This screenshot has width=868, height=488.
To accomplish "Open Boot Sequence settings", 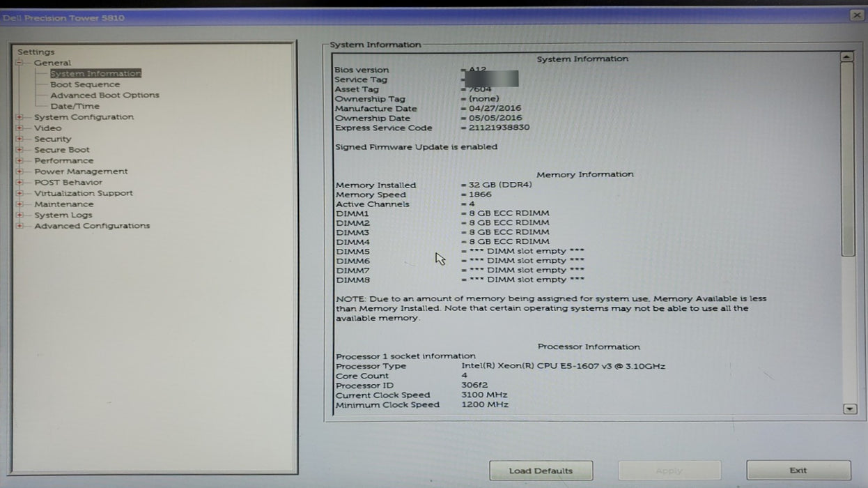I will [x=85, y=84].
